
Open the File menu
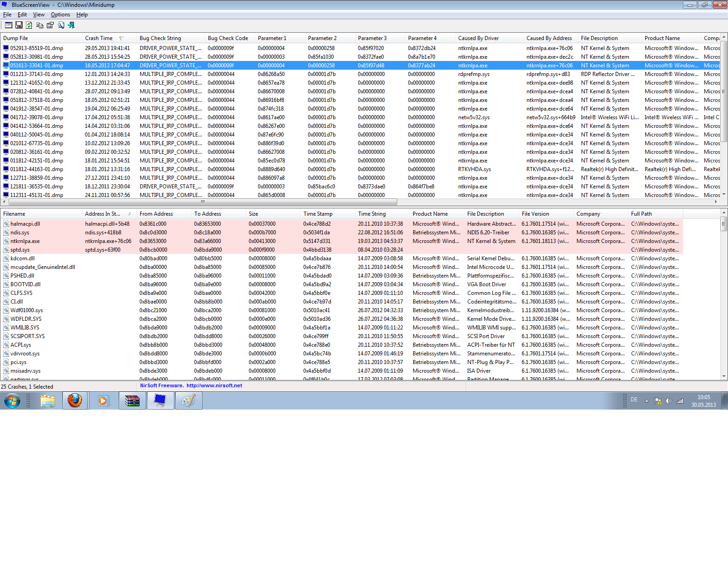pyautogui.click(x=7, y=15)
